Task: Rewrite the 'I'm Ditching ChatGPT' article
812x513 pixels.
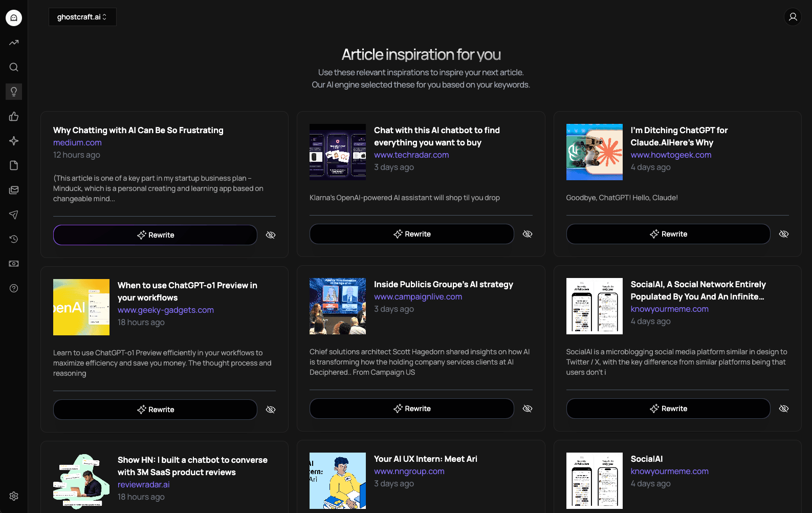Action: click(668, 234)
